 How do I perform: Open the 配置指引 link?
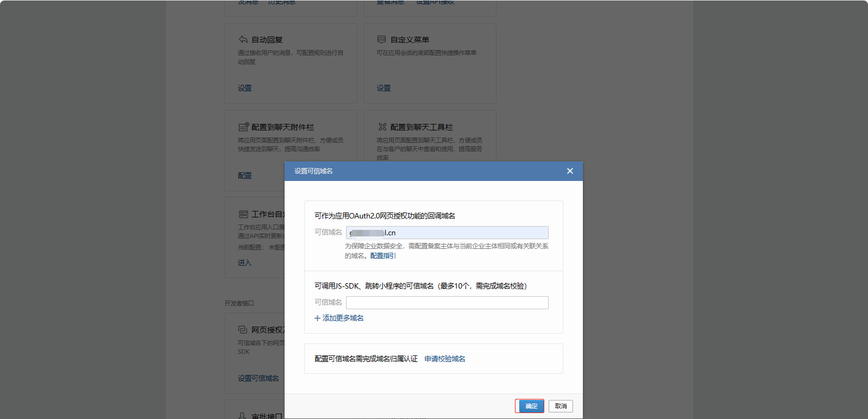(383, 256)
